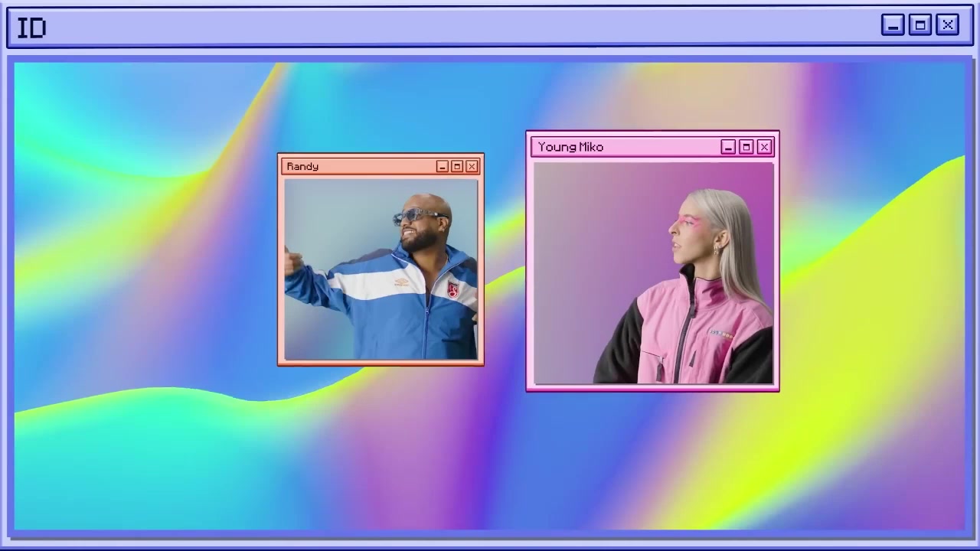Close the Young Miko window
Image resolution: width=980 pixels, height=551 pixels.
764,147
